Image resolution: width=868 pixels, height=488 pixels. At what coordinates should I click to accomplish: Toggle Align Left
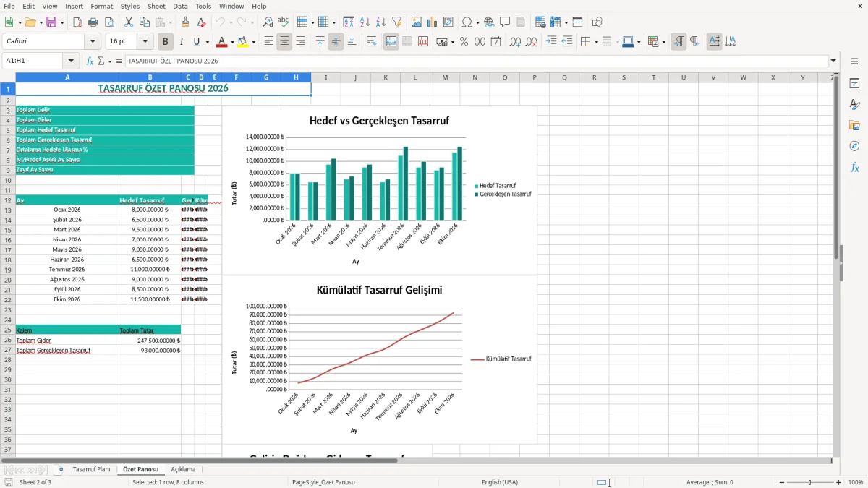point(268,42)
